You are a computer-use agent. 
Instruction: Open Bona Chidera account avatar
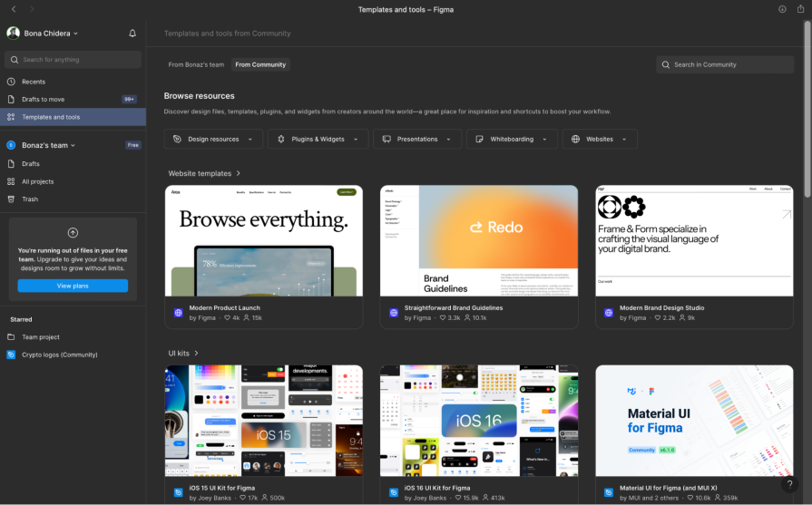point(13,34)
